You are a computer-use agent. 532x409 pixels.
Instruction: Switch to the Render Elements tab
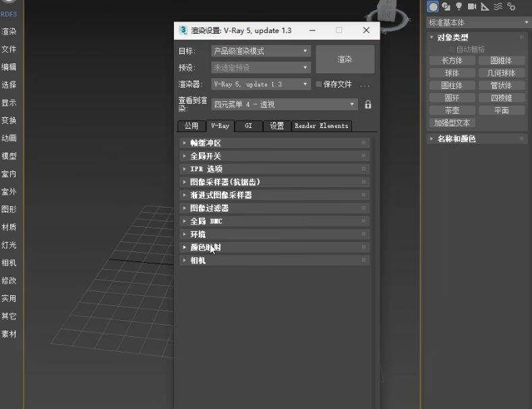coord(322,126)
